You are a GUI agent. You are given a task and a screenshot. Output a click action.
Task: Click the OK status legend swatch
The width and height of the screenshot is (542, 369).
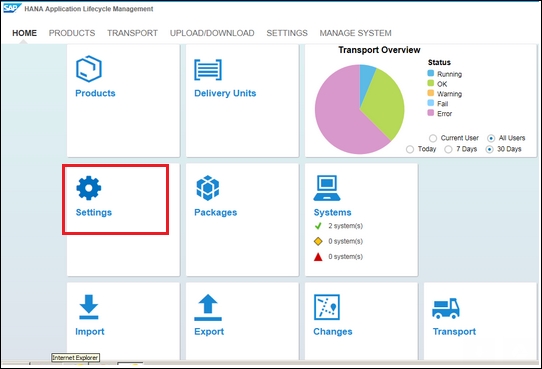click(431, 83)
